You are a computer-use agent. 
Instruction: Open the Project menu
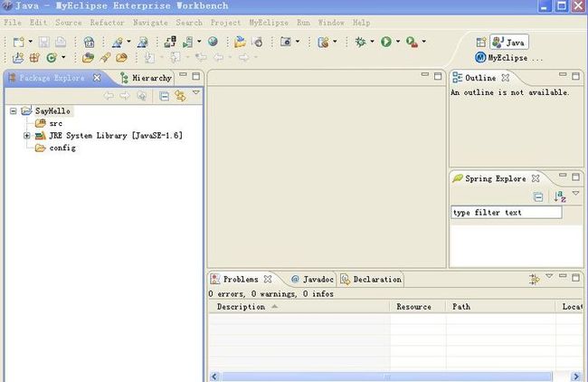[225, 23]
